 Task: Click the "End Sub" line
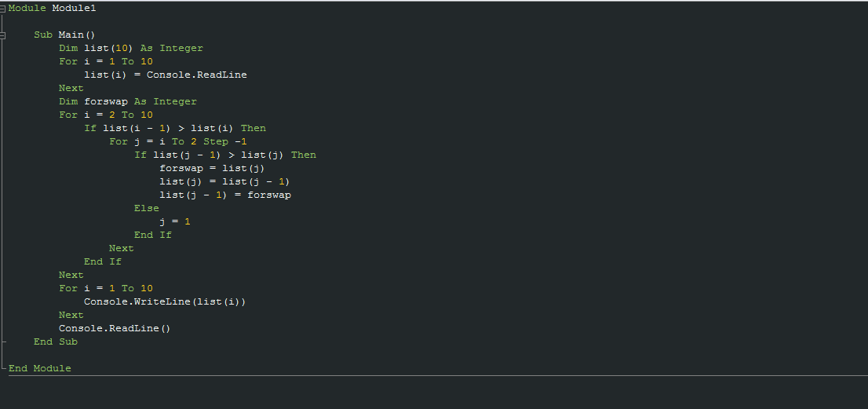56,341
